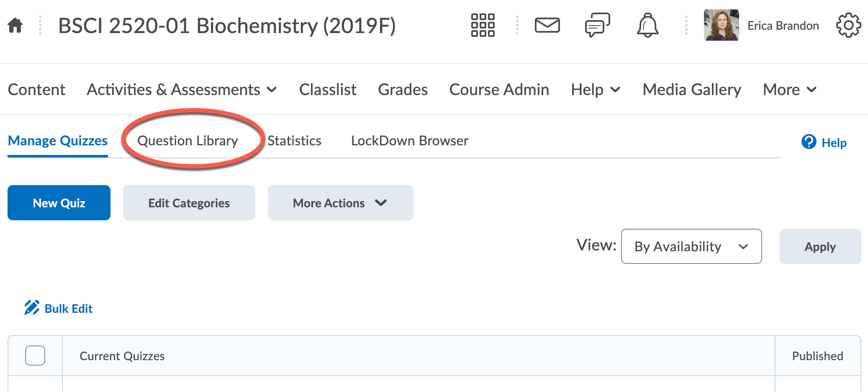868x392 pixels.
Task: Open the settings gear icon
Action: tap(848, 26)
